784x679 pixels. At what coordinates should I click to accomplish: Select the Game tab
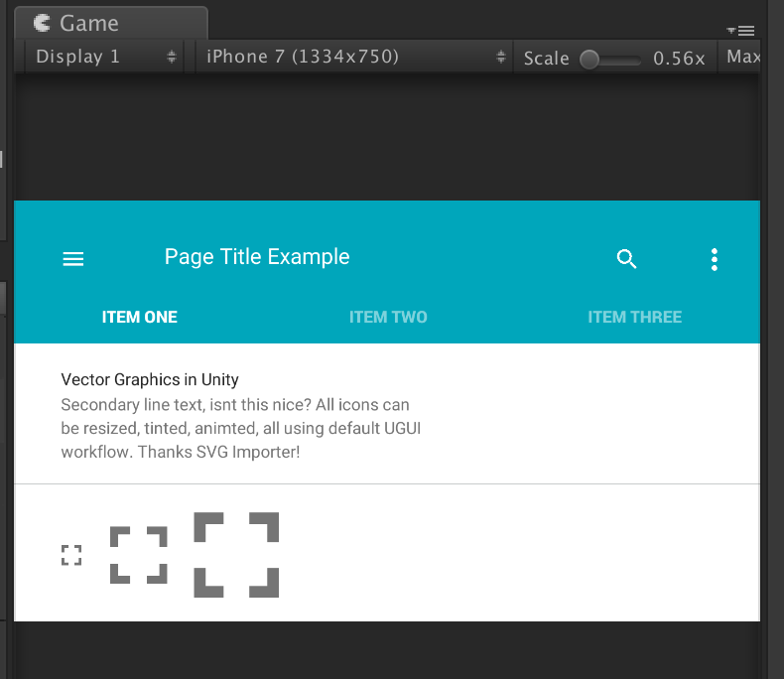tap(111, 23)
